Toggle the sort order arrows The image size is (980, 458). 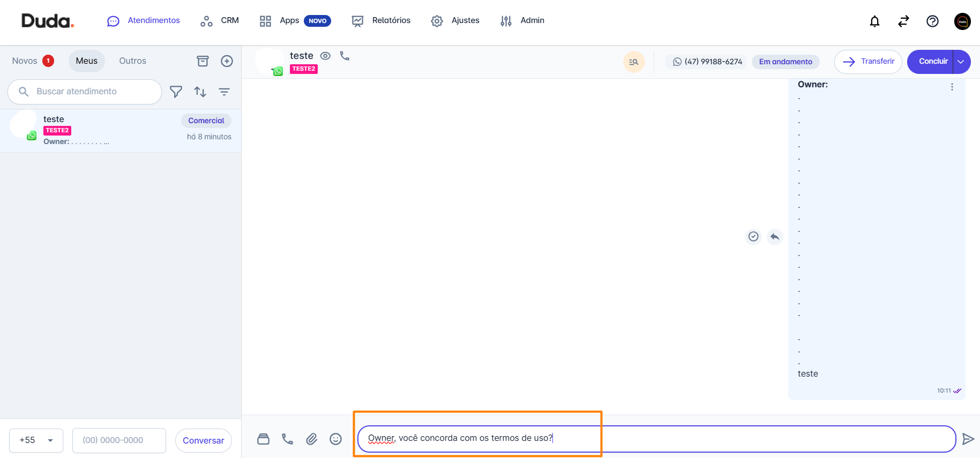click(200, 92)
